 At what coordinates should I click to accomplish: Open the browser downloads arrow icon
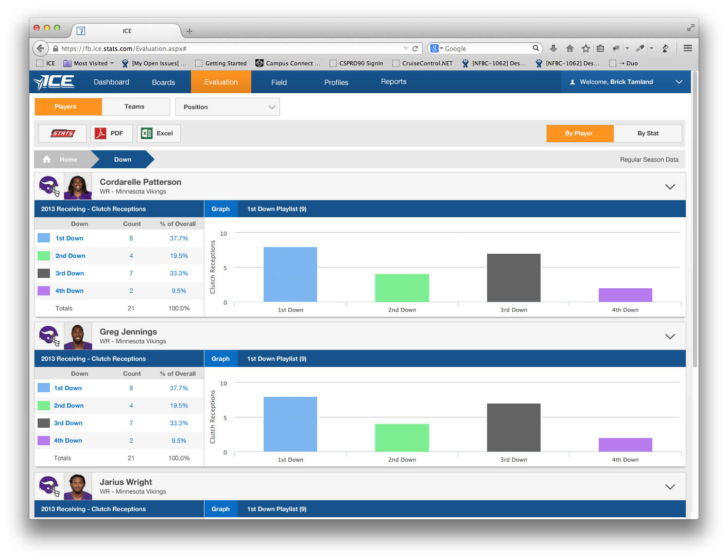[x=553, y=48]
